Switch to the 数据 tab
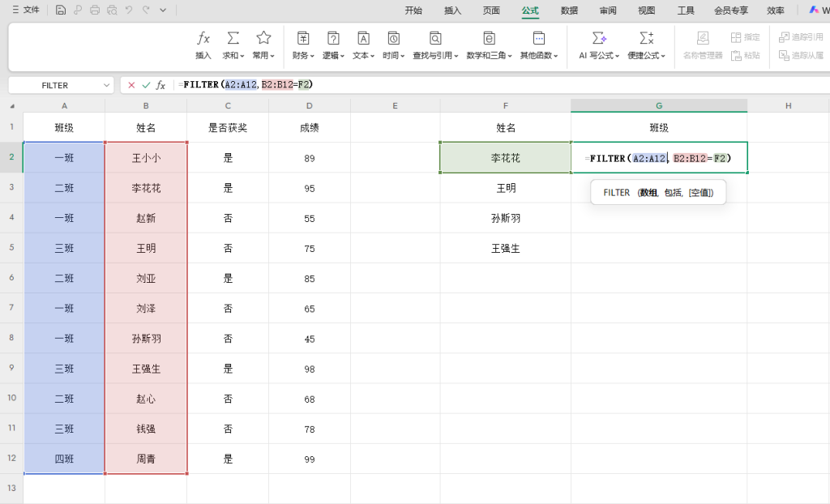 point(569,11)
